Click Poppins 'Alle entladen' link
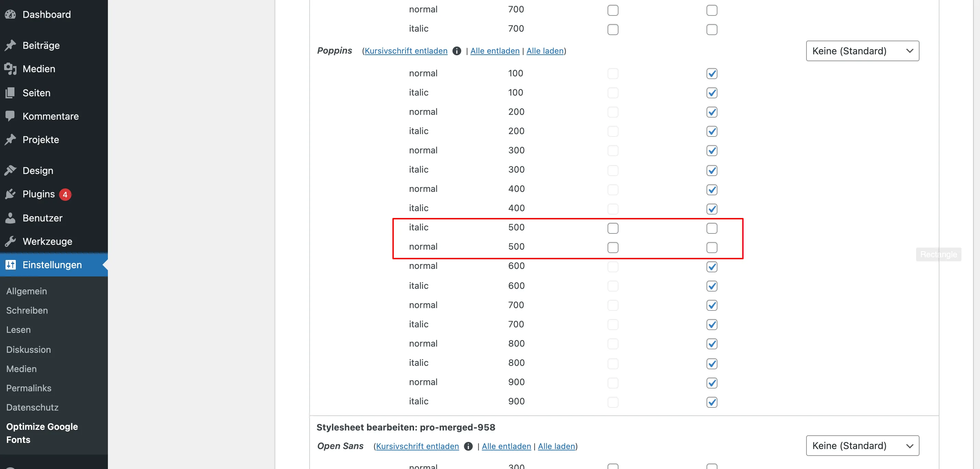The width and height of the screenshot is (980, 469). [494, 51]
